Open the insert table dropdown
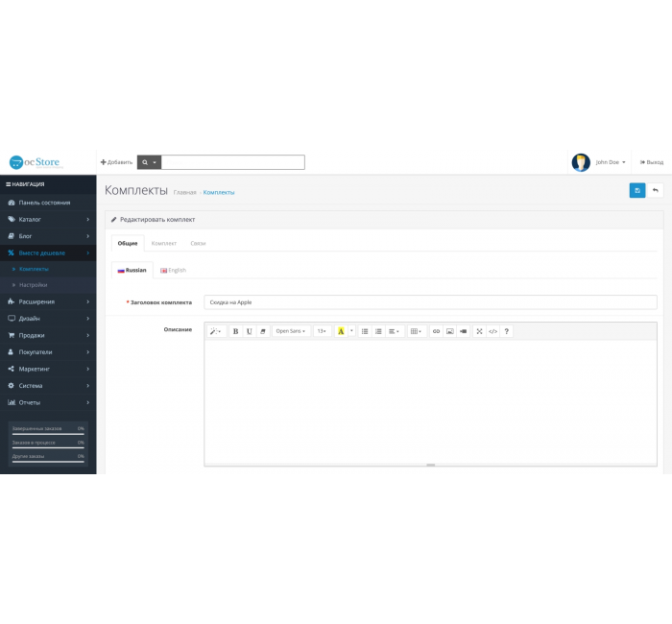672x624 pixels. (x=416, y=331)
